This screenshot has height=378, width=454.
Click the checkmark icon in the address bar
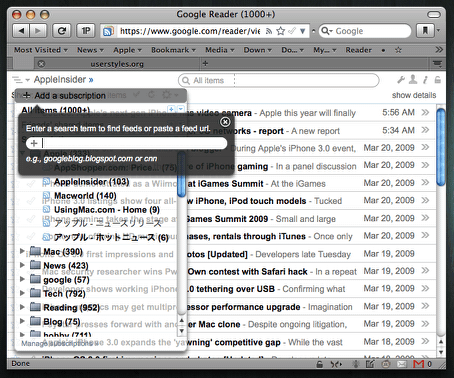pos(292,31)
